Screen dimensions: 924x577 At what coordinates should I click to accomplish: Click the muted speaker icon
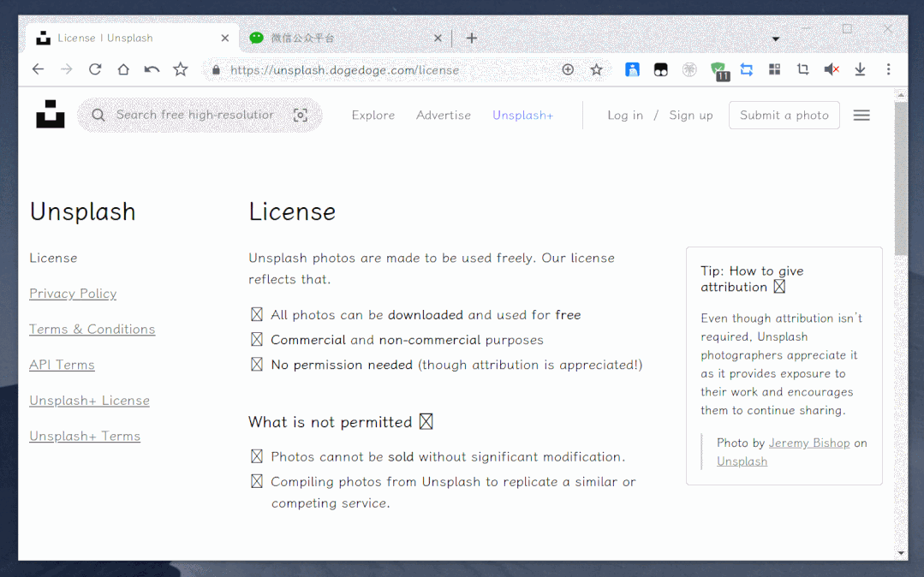(832, 69)
